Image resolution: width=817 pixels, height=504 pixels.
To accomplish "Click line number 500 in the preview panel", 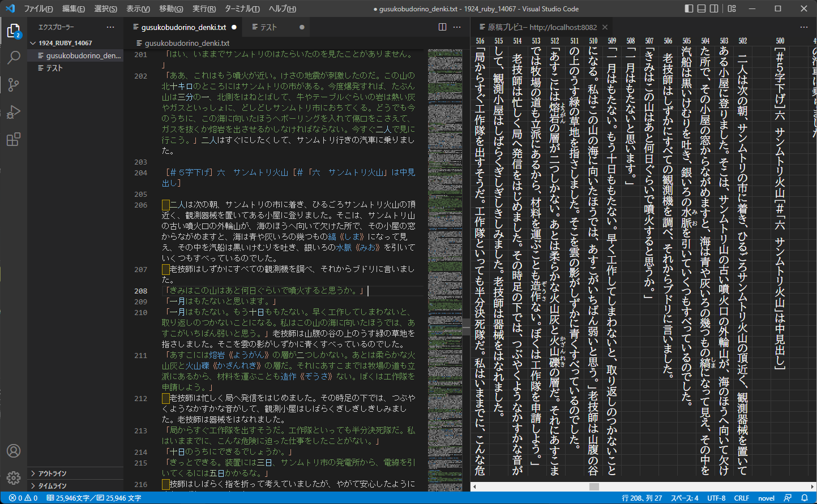I will click(x=780, y=41).
